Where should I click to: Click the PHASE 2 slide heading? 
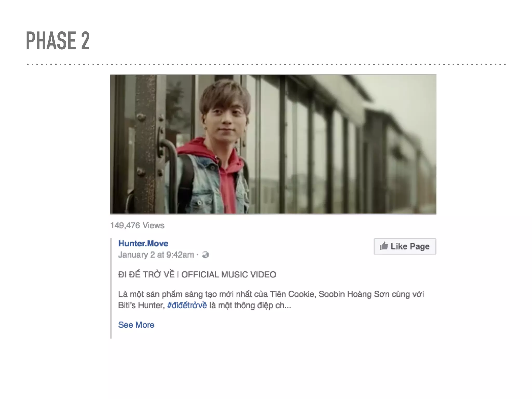58,41
